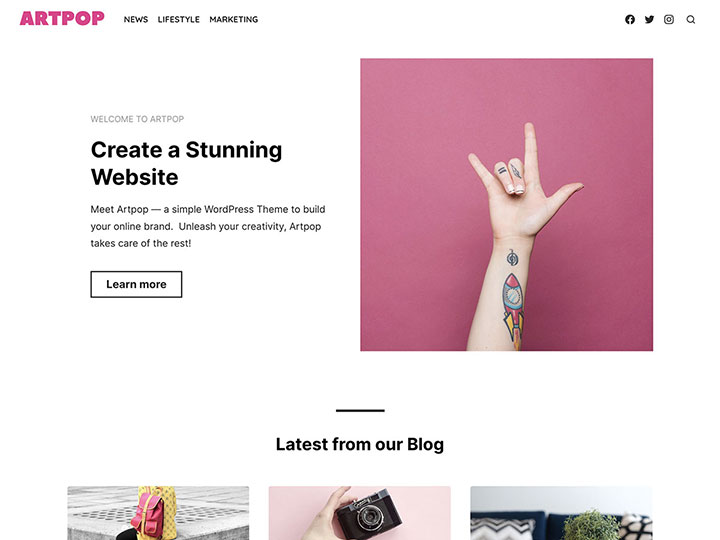Click the small circular wrist tattoo
Screen dimensions: 720x540
tap(512, 258)
